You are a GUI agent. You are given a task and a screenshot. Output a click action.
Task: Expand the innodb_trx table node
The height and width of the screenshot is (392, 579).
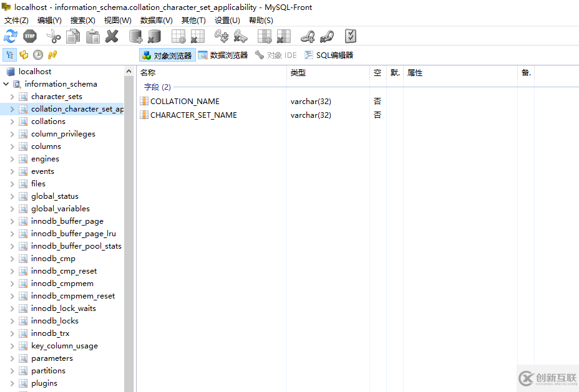[12, 333]
